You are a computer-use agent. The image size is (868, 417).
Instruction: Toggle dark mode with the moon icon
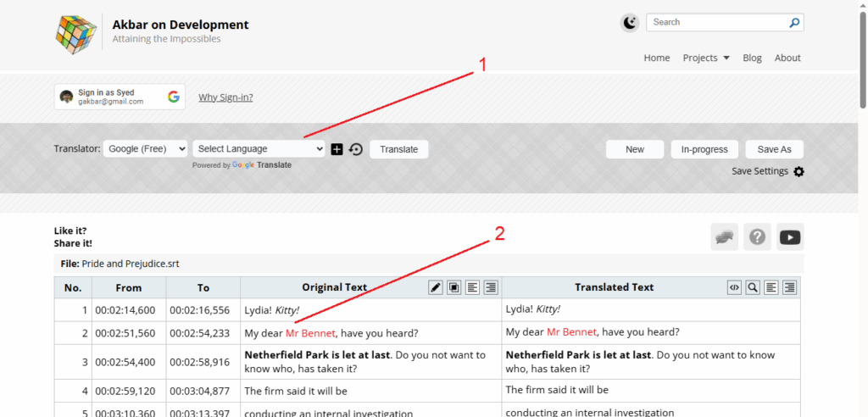pyautogui.click(x=629, y=23)
